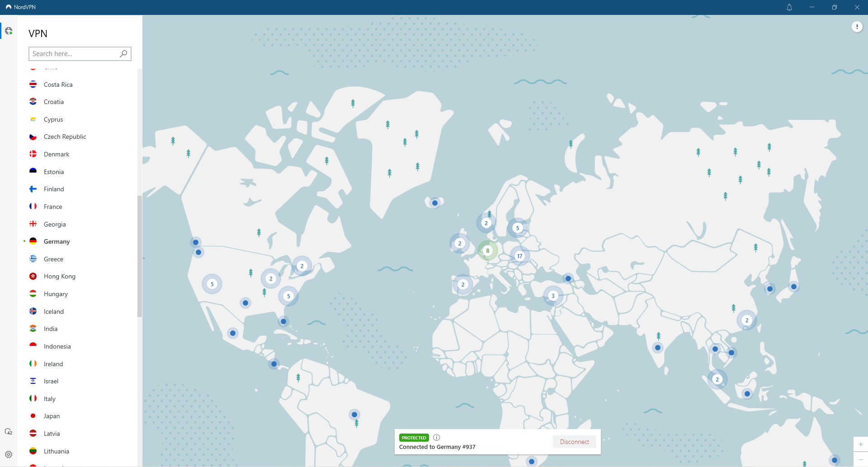Screen dimensions: 868x467
Task: Click the 2 cluster near Taiwan
Action: [747, 320]
